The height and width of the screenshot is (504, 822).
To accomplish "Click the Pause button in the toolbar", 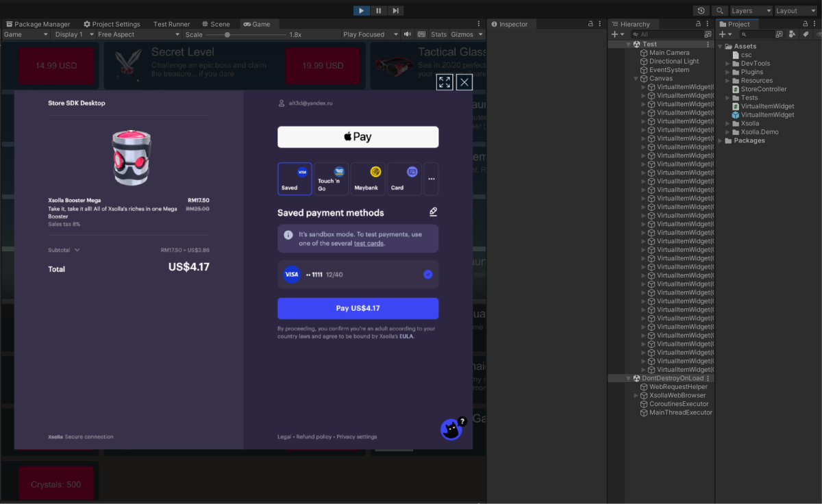I will tap(379, 10).
